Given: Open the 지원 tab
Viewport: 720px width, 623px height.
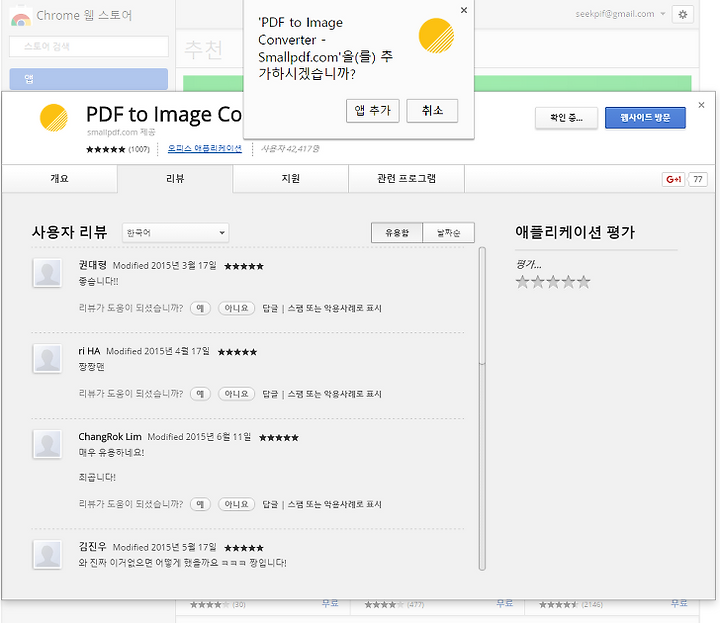Looking at the screenshot, I should 290,179.
